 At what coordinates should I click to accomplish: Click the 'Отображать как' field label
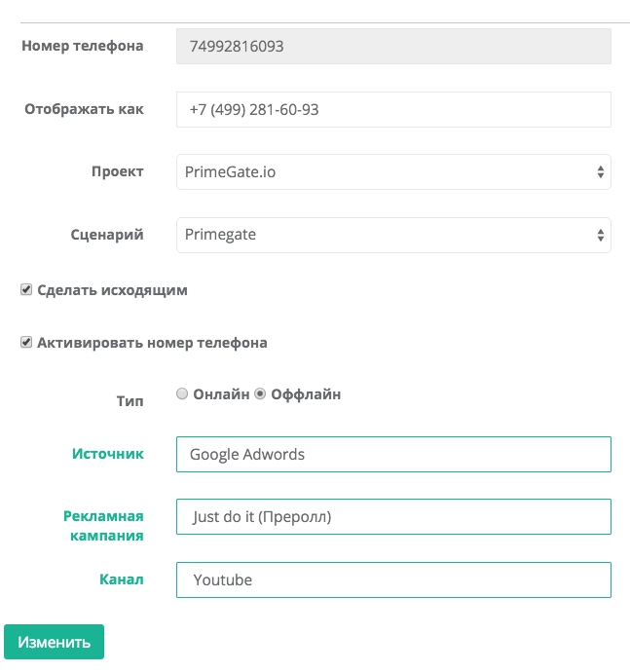coord(84,109)
